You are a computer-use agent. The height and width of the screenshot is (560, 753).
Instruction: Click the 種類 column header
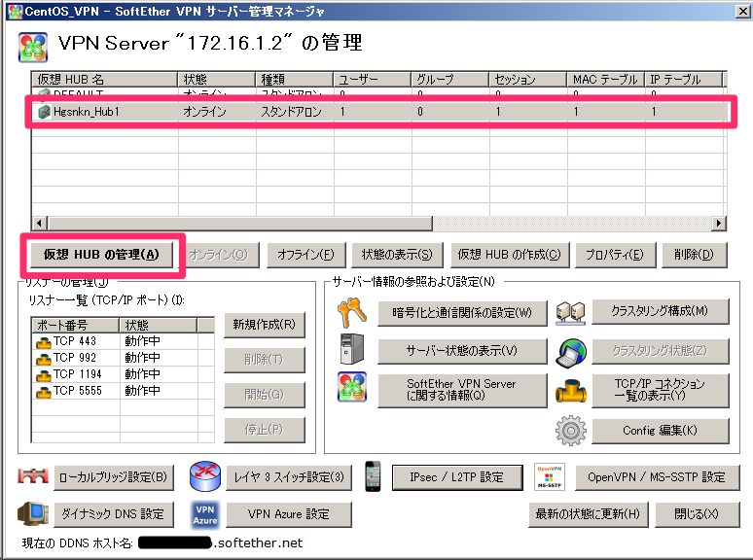coord(295,79)
